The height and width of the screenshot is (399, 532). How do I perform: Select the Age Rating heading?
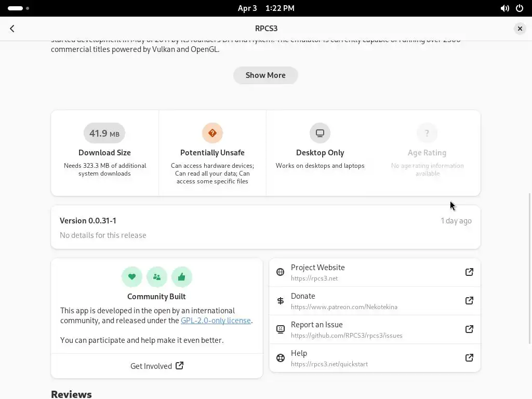point(427,153)
